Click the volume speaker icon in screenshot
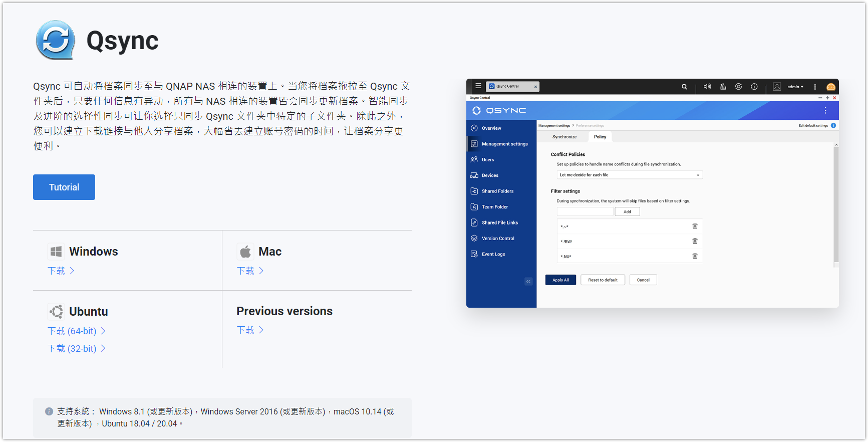Image resolution: width=868 pixels, height=442 pixels. pyautogui.click(x=707, y=87)
